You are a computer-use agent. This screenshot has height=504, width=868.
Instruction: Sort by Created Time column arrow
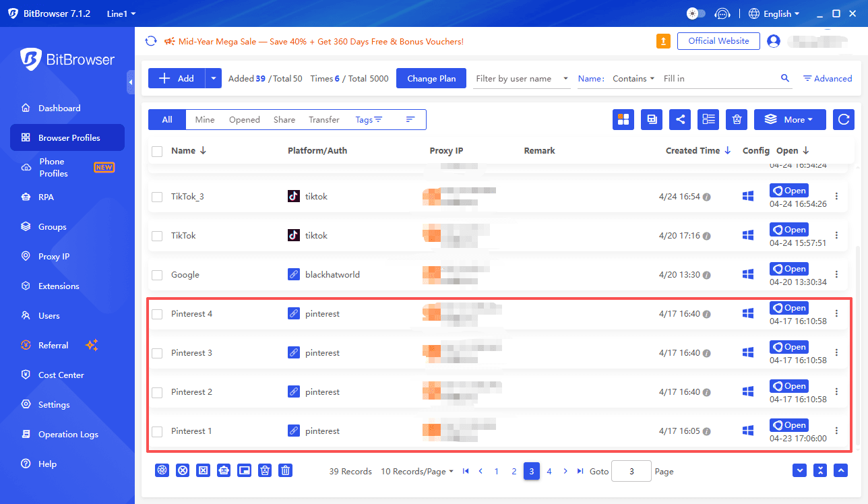(728, 151)
